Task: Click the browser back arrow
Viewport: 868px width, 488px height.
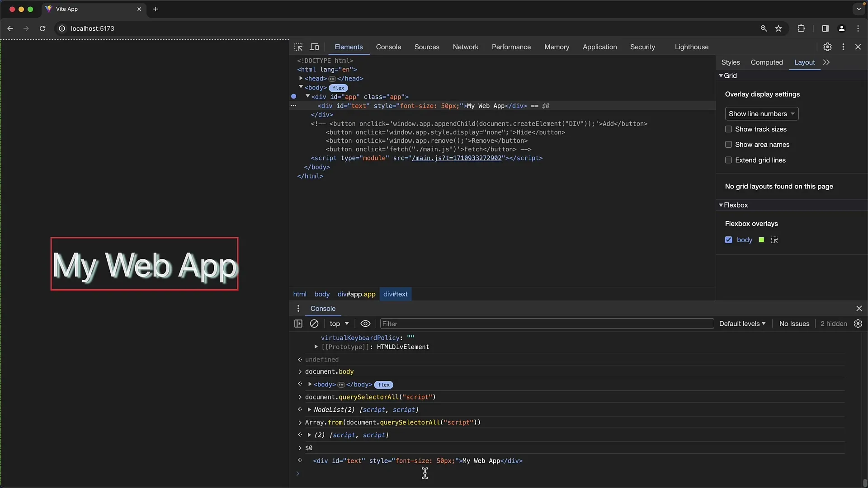Action: tap(10, 28)
